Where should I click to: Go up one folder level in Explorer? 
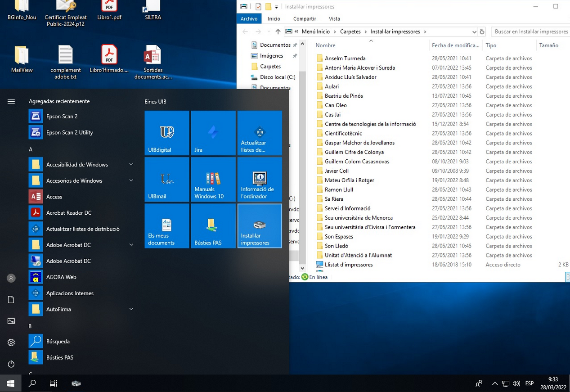point(278,32)
